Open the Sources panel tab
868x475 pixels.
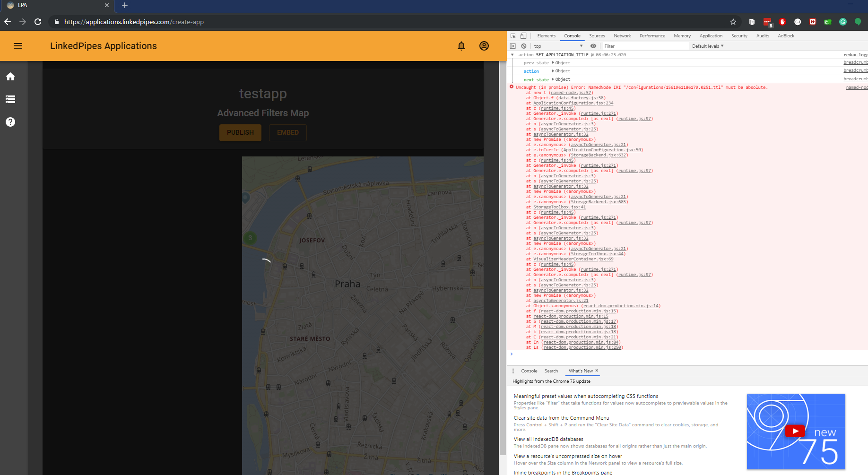[597, 36]
